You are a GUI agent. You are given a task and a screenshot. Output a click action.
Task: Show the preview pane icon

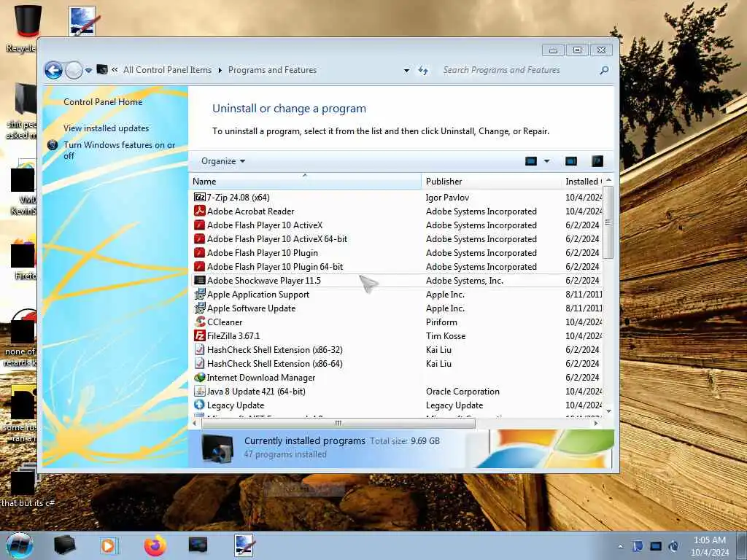click(570, 161)
